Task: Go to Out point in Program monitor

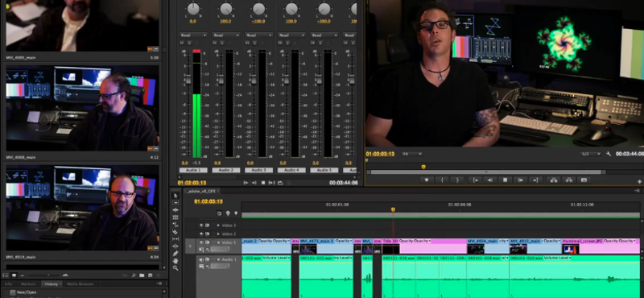Action: coord(535,180)
